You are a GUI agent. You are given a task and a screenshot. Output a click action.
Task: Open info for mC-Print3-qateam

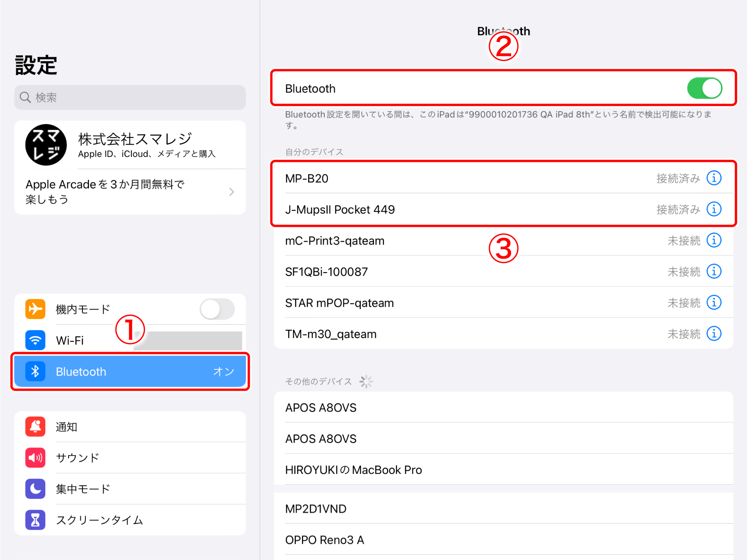tap(714, 240)
